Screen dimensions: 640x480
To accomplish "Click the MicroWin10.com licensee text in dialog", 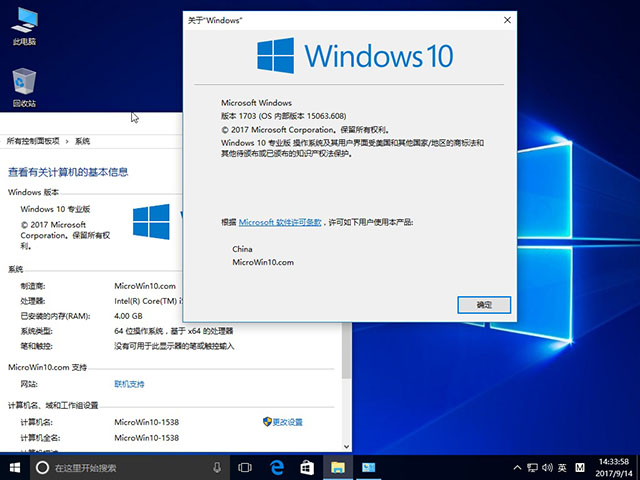I will tap(263, 262).
